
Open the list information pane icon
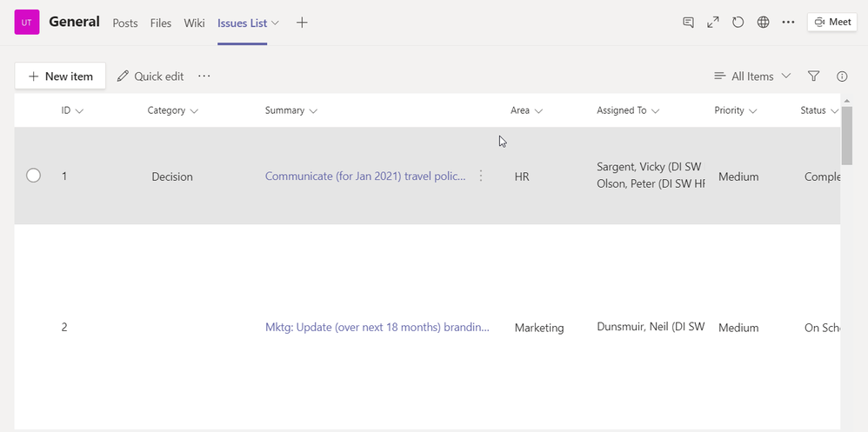pos(842,76)
